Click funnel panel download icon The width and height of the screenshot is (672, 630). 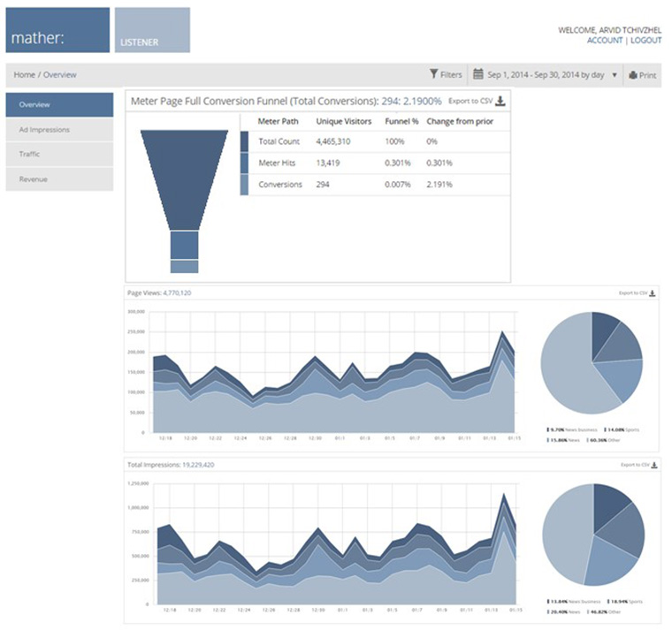(x=500, y=101)
